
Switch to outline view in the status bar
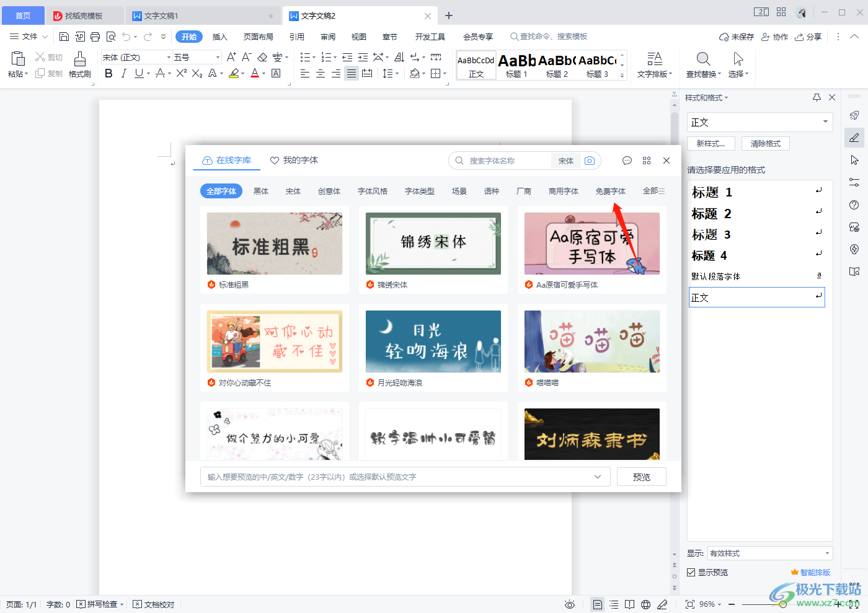(614, 604)
